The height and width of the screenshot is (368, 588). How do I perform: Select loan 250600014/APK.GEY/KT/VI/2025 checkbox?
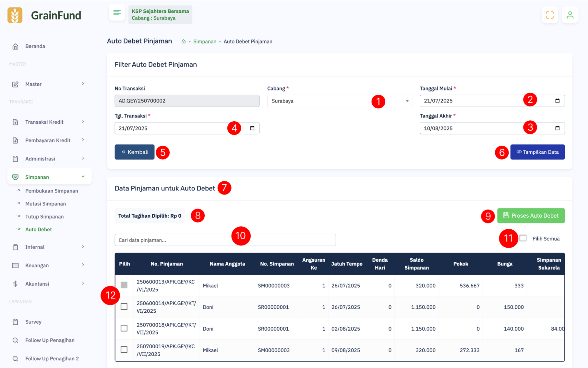tap(124, 307)
